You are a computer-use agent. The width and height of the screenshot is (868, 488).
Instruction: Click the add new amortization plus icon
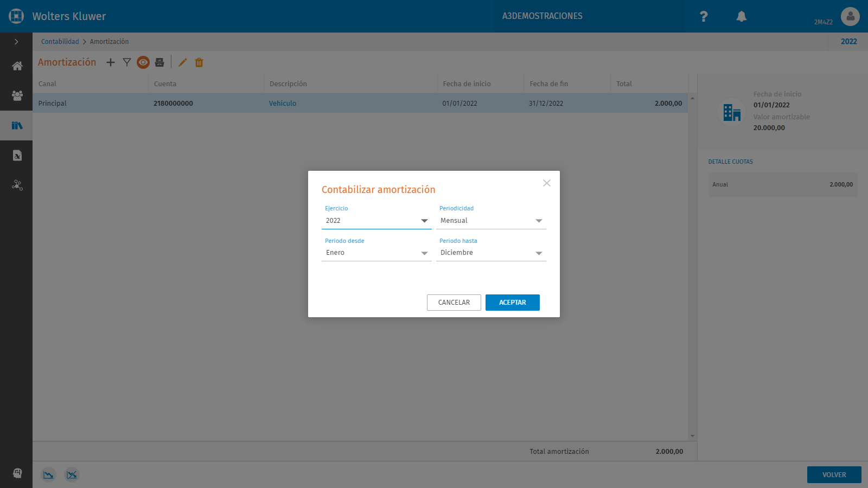(111, 62)
